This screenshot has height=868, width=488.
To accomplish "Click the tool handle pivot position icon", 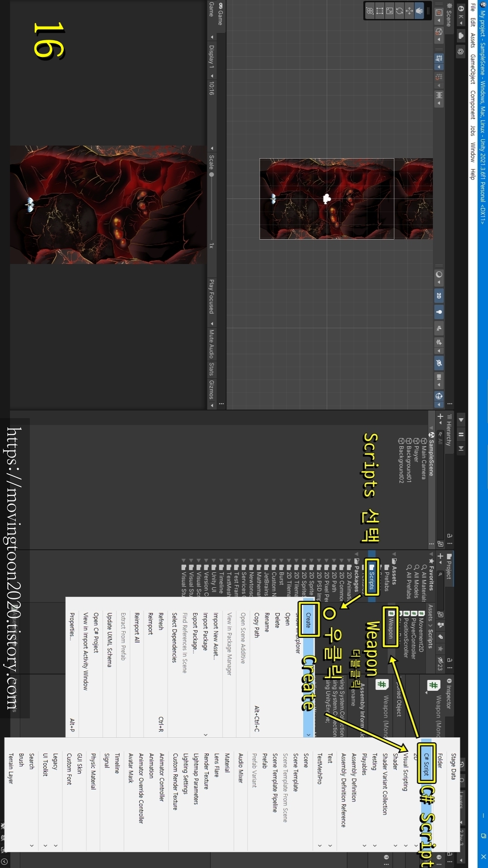I will click(439, 15).
